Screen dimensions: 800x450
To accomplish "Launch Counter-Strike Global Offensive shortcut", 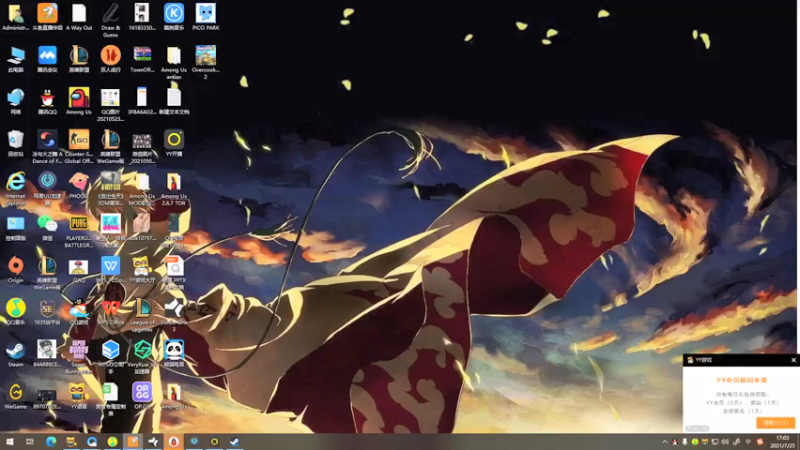I will coord(79,146).
